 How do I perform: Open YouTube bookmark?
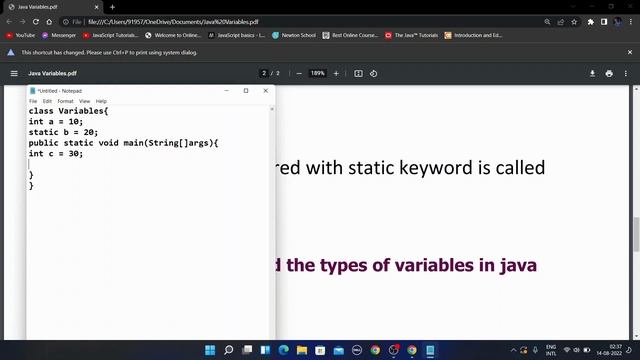(20, 36)
